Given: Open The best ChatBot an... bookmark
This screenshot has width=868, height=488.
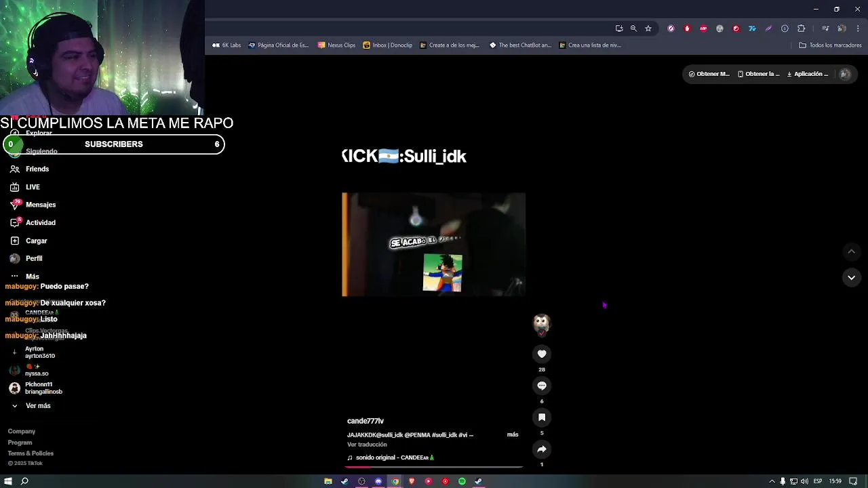Looking at the screenshot, I should point(520,45).
